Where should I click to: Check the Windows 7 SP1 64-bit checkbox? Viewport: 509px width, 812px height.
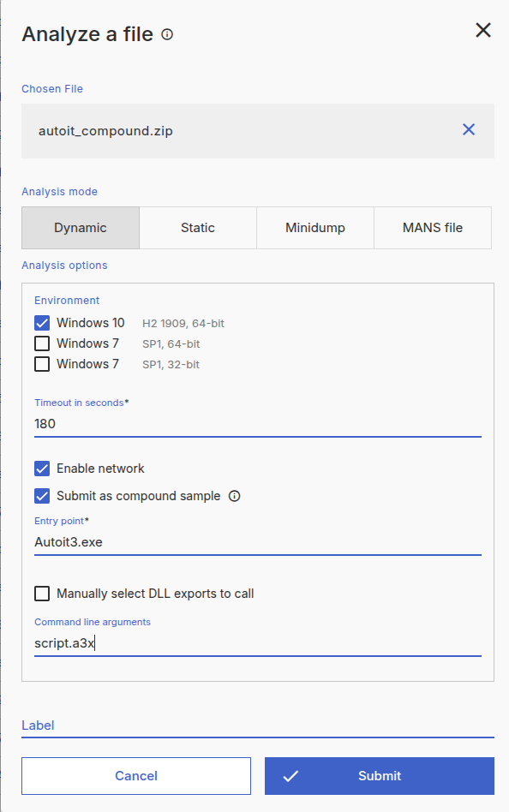(42, 343)
